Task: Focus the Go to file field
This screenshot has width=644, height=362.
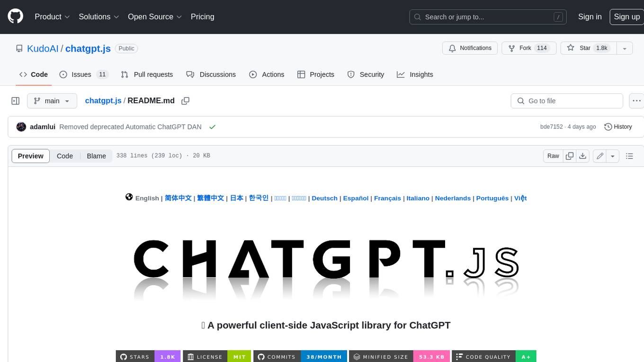Action: point(567,101)
